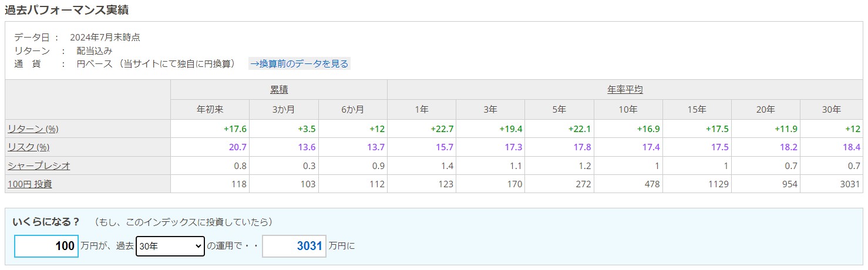Click the 配当込み return type text

[95, 50]
